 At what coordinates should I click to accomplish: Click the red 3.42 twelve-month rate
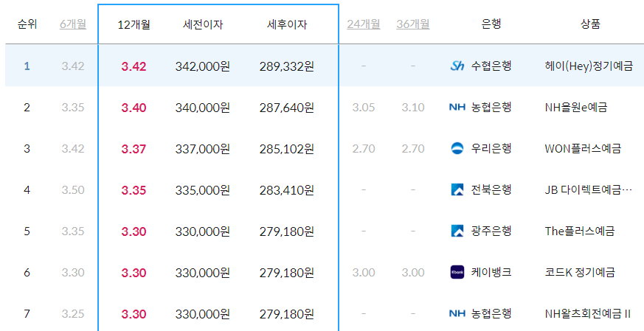click(x=134, y=66)
